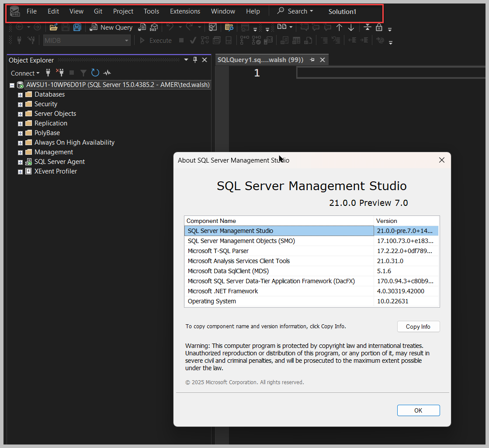Open the View menu
This screenshot has width=489, height=448.
click(x=76, y=11)
